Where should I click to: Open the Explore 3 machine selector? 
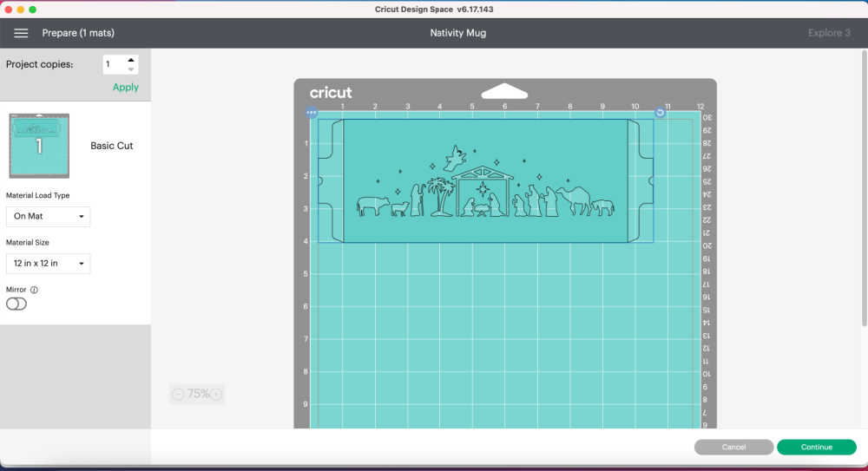[x=829, y=33]
